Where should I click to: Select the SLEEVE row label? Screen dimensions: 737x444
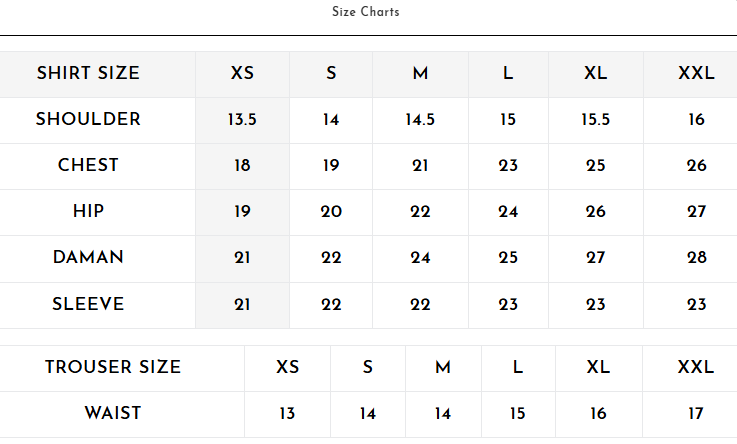coord(88,304)
